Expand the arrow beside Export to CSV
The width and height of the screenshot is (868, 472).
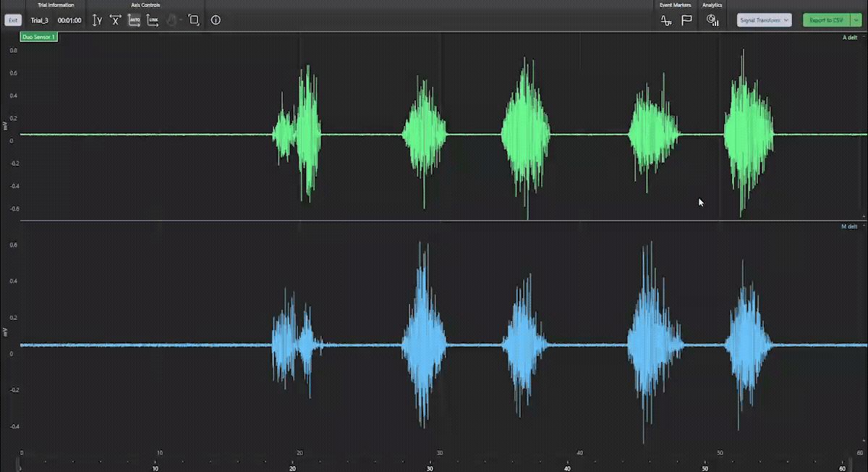tap(855, 20)
